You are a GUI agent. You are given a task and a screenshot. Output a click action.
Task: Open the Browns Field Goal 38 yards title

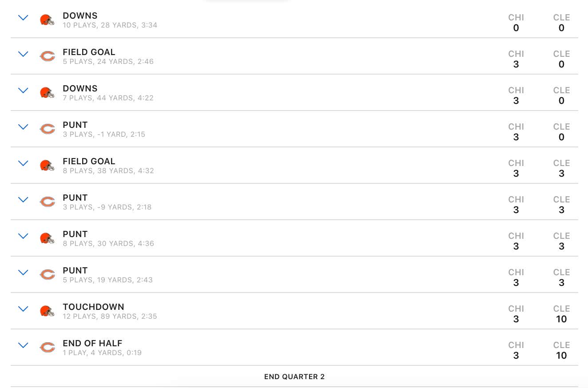(89, 161)
